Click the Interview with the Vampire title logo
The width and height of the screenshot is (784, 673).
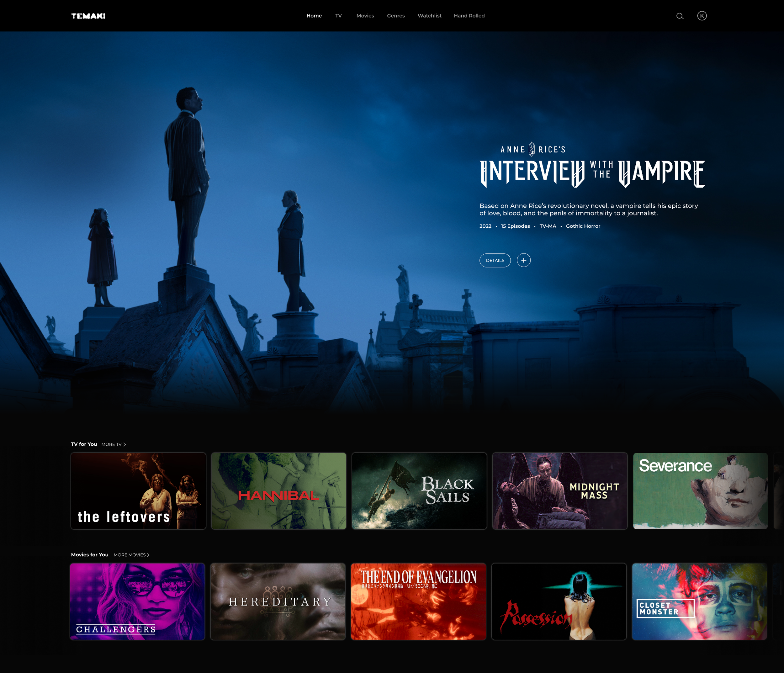pyautogui.click(x=592, y=165)
